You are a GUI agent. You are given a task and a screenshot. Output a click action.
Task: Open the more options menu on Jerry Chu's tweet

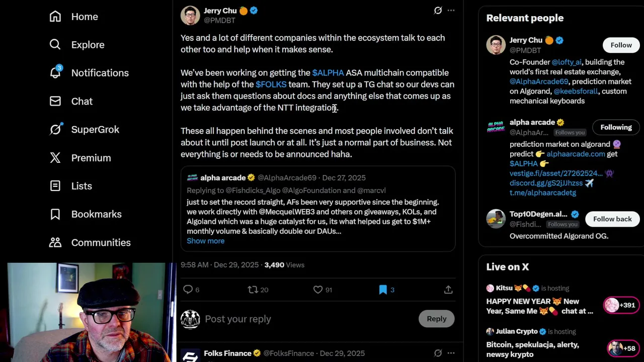(x=451, y=11)
